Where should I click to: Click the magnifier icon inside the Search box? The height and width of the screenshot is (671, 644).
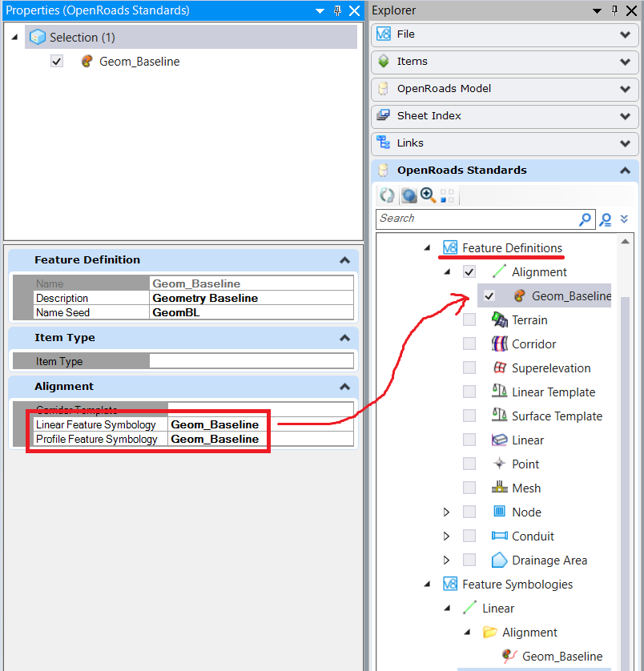click(x=585, y=219)
